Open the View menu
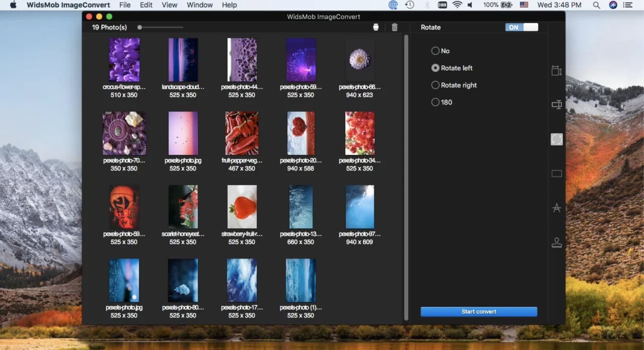Screen dimensions: 644x350 coord(169,5)
